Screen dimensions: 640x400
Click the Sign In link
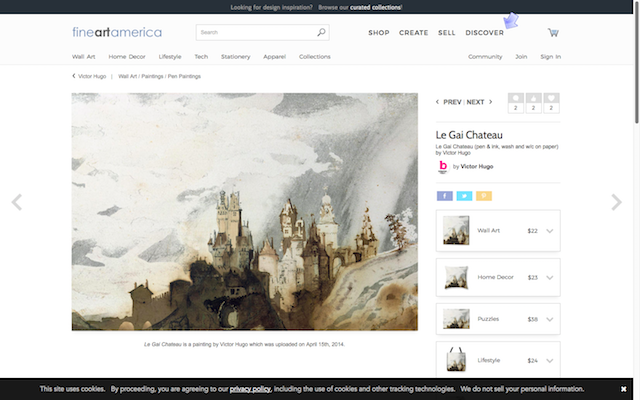(x=551, y=57)
